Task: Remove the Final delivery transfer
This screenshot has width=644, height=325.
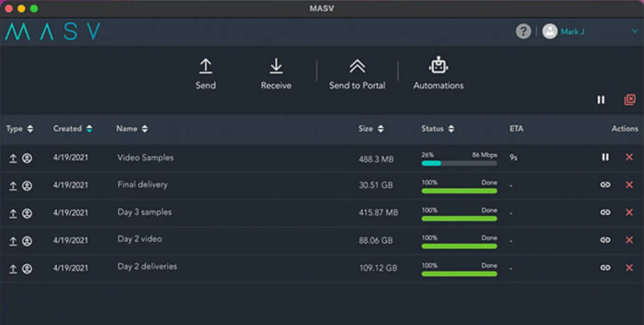Action: pyautogui.click(x=629, y=185)
